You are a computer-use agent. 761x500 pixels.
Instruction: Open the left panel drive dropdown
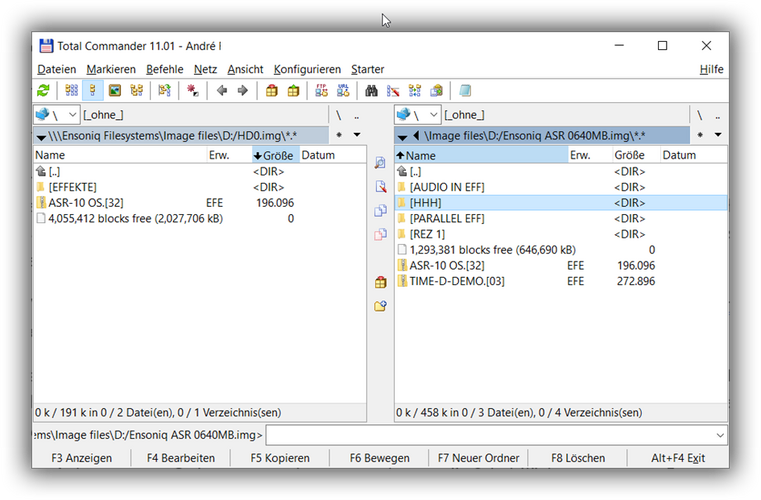(56, 115)
